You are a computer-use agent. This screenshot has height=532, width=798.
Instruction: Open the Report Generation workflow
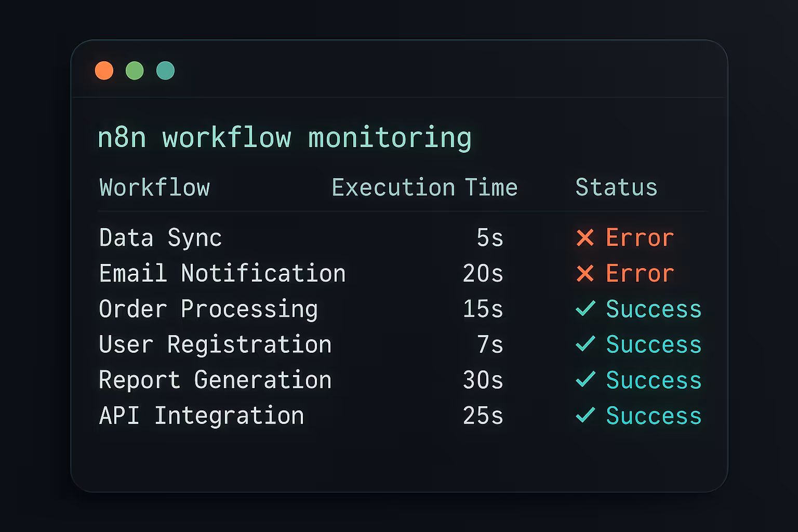point(215,380)
